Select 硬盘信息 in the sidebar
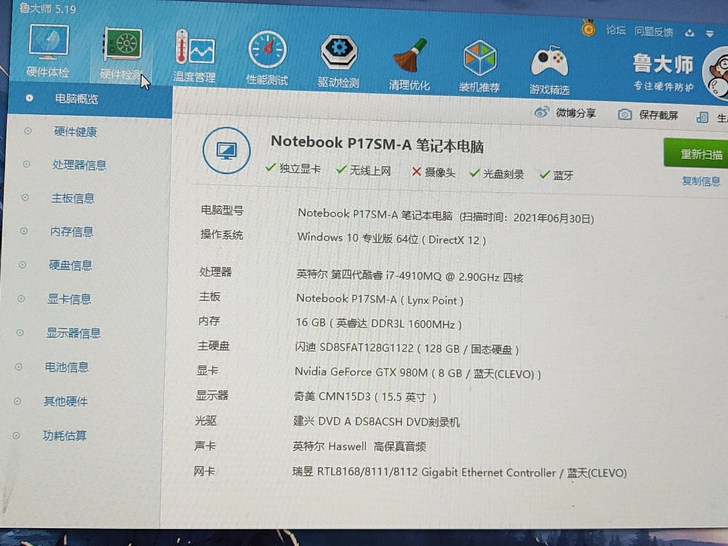The height and width of the screenshot is (546, 728). (x=70, y=265)
